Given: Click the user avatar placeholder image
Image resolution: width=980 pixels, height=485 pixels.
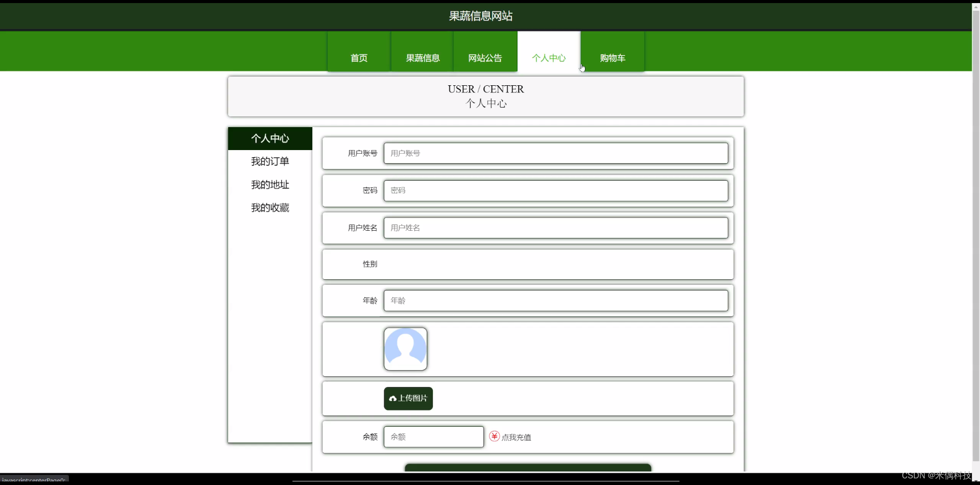Looking at the screenshot, I should tap(406, 349).
